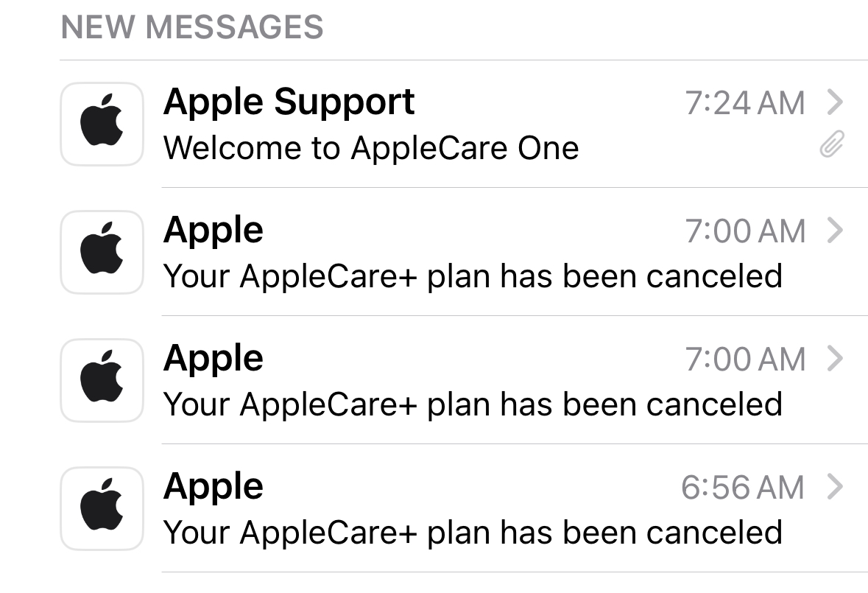Open the lower 7:00 AM canceled-plan subject line
The image size is (868, 593).
[x=473, y=404]
